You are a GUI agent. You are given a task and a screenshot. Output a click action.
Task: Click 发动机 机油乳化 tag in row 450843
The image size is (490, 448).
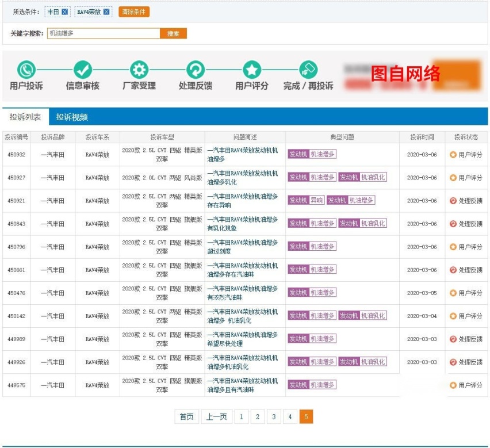point(362,223)
